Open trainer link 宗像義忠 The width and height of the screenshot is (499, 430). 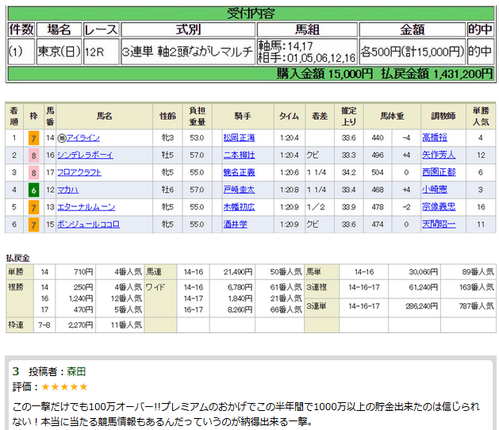click(x=439, y=207)
